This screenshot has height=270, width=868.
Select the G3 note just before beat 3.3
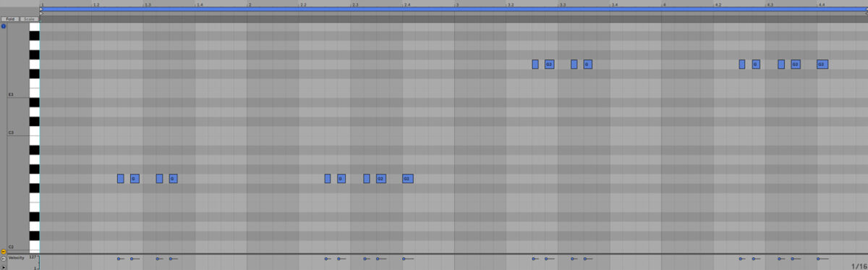[x=550, y=64]
